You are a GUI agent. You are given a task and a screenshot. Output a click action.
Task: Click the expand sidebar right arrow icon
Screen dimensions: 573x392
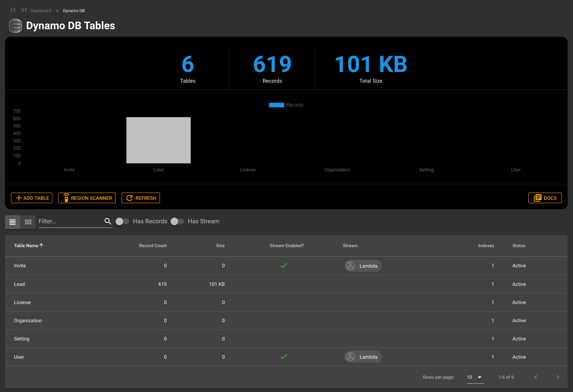[24, 10]
